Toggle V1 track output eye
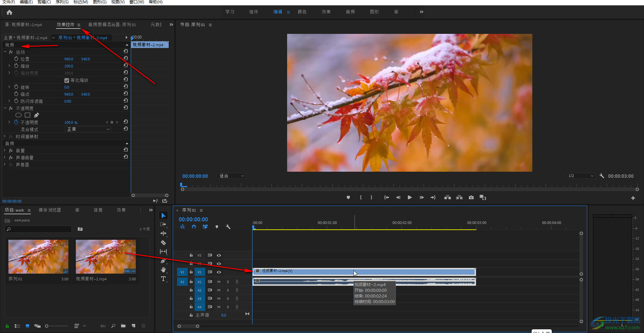Viewport: 644px width, 333px height. pyautogui.click(x=219, y=272)
